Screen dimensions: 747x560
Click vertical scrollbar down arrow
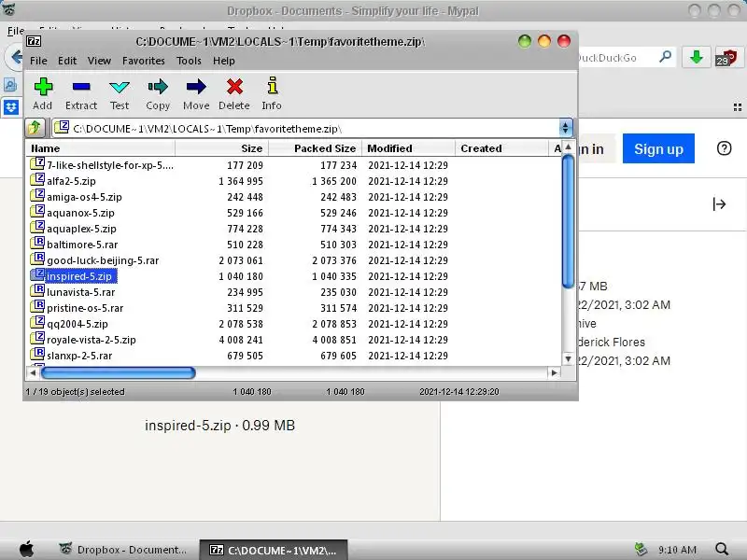click(568, 358)
